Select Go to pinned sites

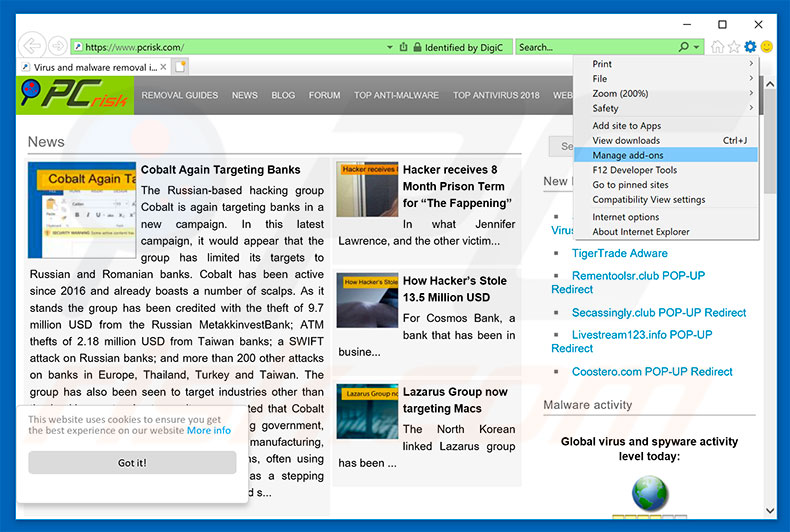pyautogui.click(x=666, y=185)
